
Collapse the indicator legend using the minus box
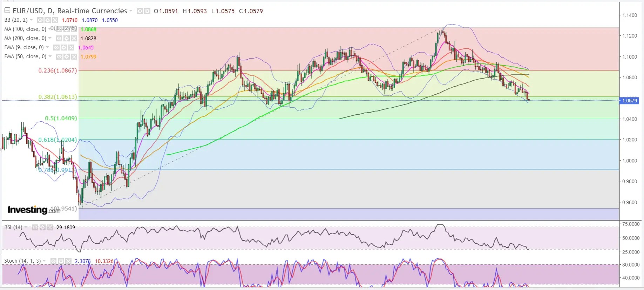click(x=7, y=11)
